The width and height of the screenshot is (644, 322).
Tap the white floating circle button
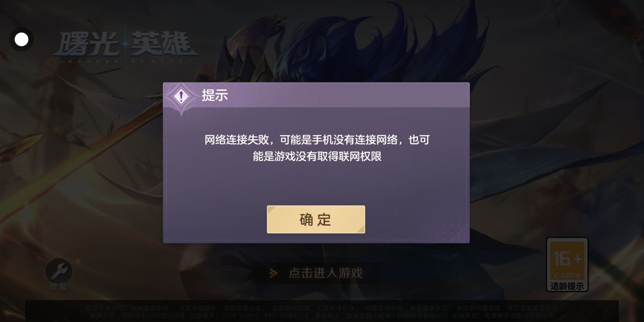click(x=21, y=39)
